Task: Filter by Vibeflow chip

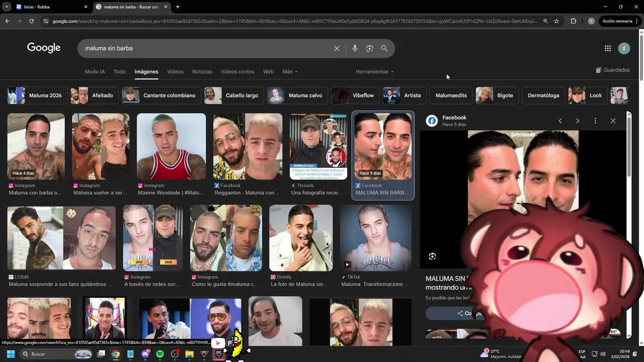Action: [355, 96]
